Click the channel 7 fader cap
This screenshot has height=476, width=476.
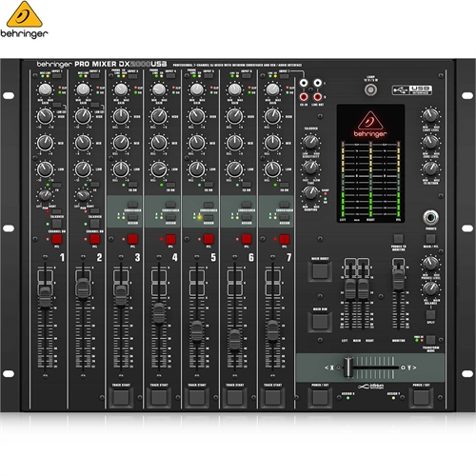(x=272, y=330)
